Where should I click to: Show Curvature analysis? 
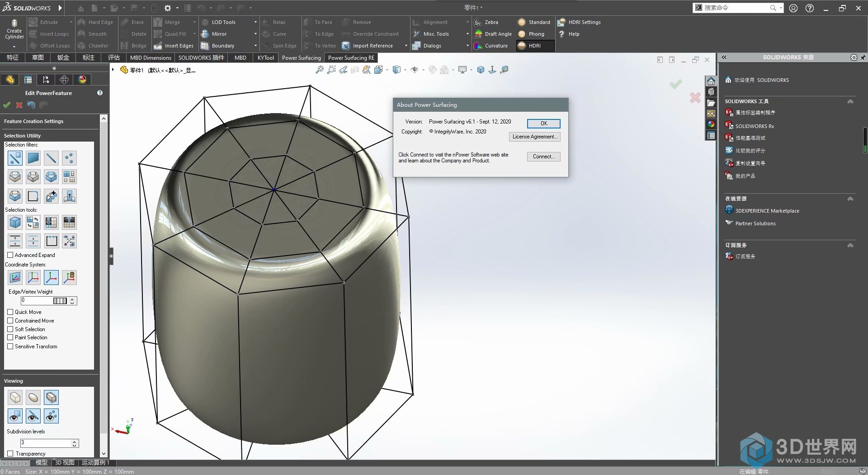coord(491,46)
